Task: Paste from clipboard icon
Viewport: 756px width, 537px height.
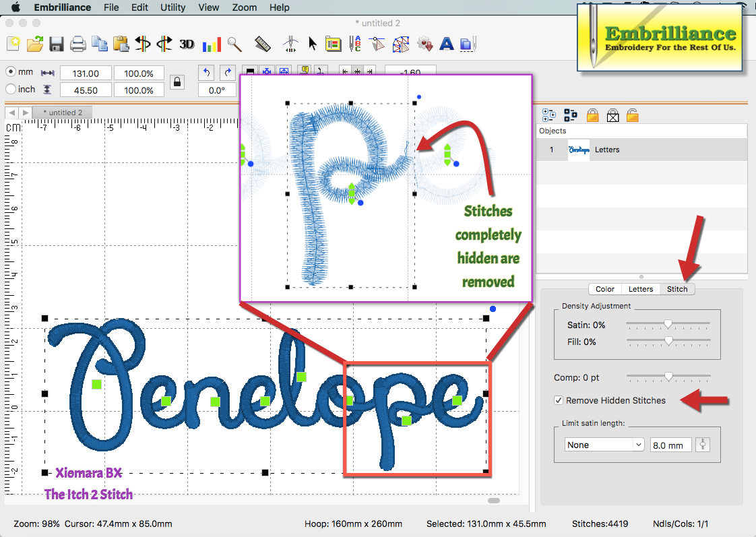Action: tap(121, 44)
